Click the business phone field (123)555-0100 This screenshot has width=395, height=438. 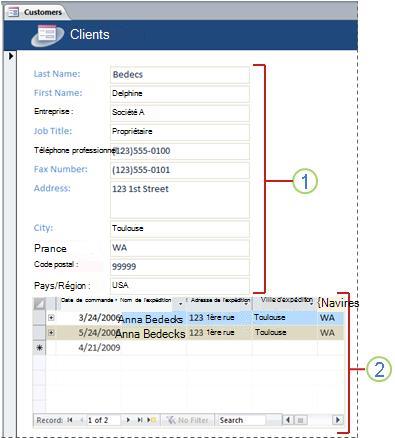point(180,151)
